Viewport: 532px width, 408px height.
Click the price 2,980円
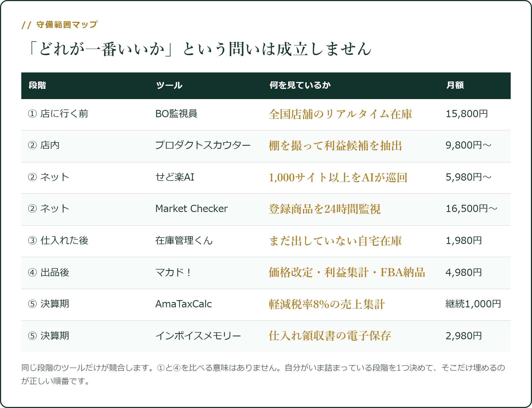[464, 336]
